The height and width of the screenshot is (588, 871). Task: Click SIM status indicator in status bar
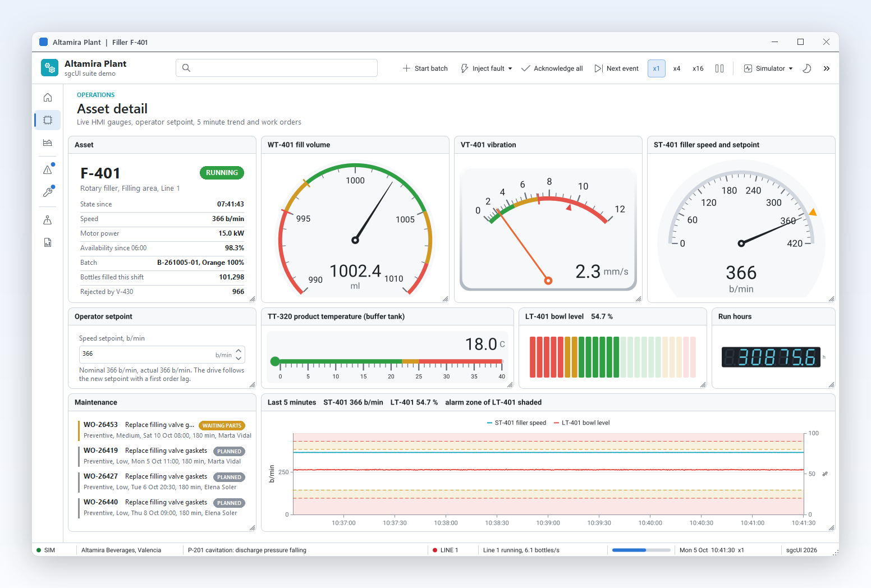[x=46, y=550]
